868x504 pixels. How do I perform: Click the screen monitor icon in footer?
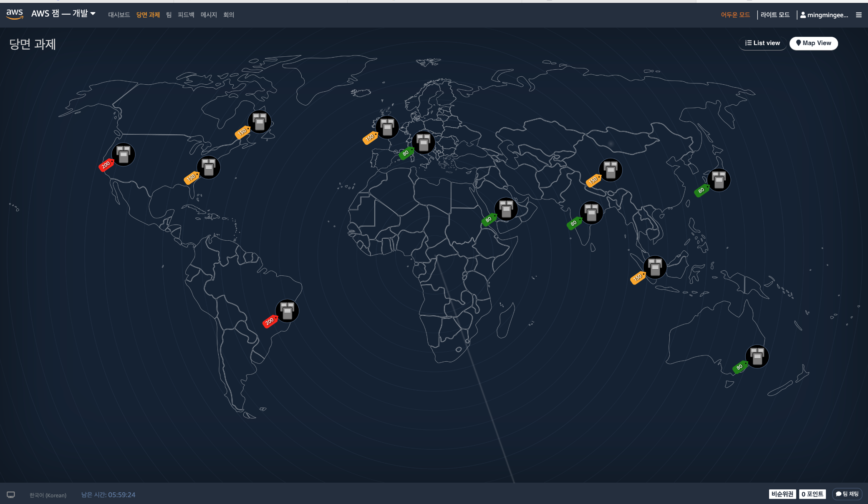[x=11, y=495]
